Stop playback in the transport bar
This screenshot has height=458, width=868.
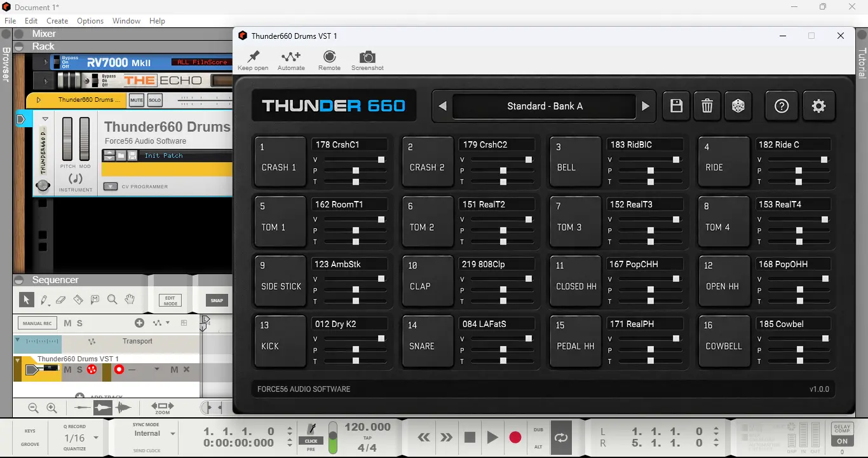[x=470, y=437]
